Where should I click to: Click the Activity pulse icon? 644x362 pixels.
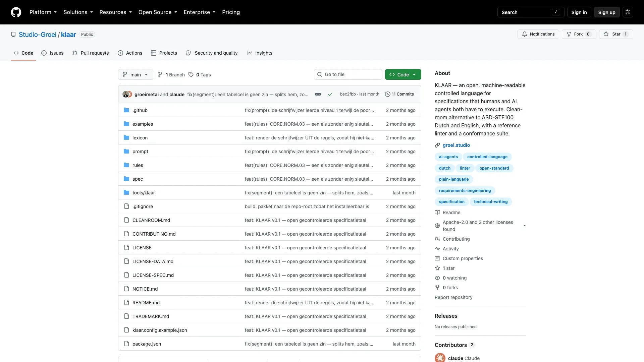tap(437, 249)
